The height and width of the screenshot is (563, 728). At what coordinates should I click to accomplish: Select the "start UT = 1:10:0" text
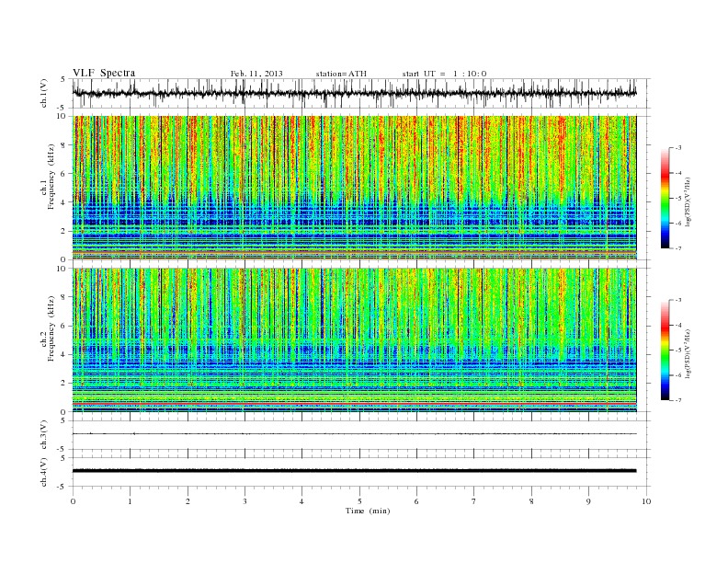click(444, 74)
